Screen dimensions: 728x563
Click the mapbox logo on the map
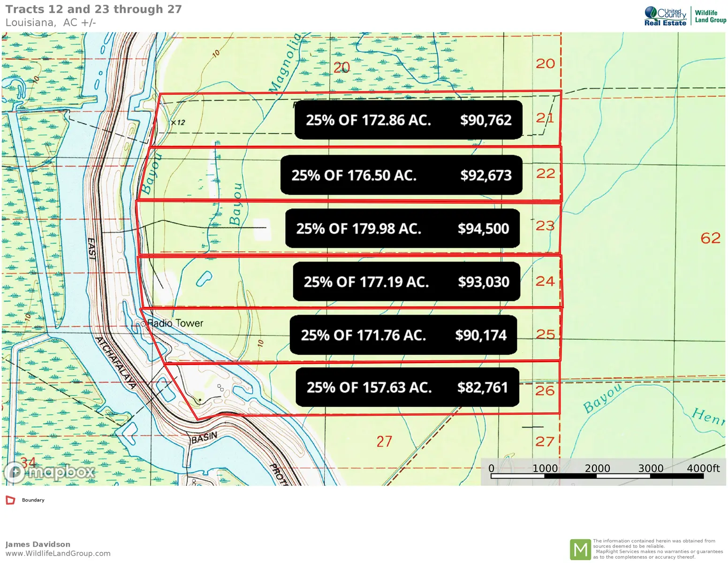click(50, 472)
